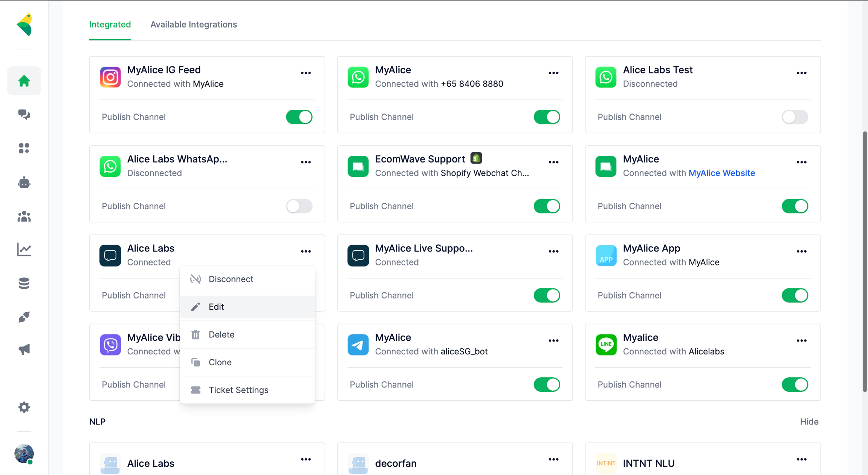Viewport: 868px width, 475px height.
Task: Open the MyAlice Website link
Action: coord(721,173)
